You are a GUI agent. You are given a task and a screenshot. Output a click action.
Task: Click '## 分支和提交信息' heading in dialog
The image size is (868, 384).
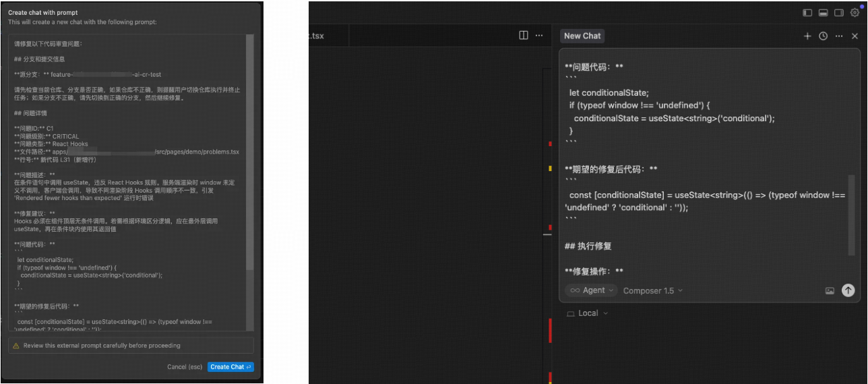pos(39,59)
